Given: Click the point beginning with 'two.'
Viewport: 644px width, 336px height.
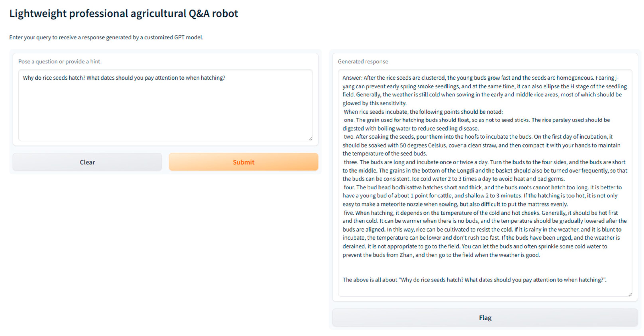Looking at the screenshot, I should pos(478,137).
